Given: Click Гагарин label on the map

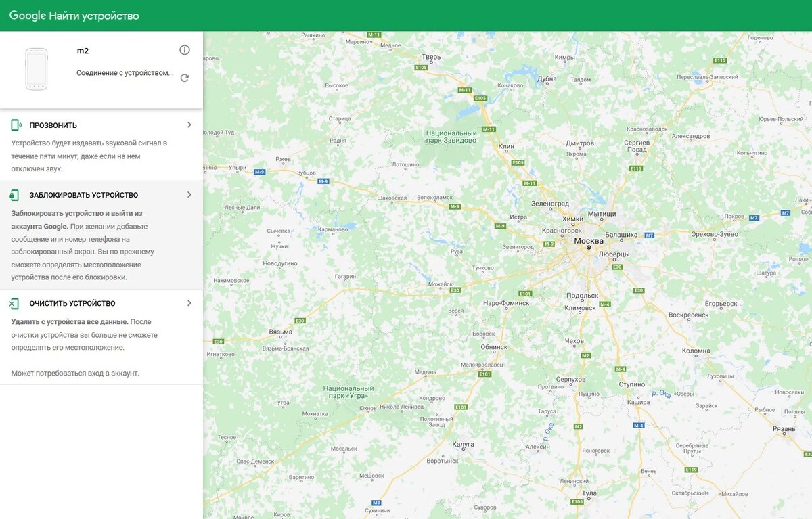Looking at the screenshot, I should (x=345, y=276).
